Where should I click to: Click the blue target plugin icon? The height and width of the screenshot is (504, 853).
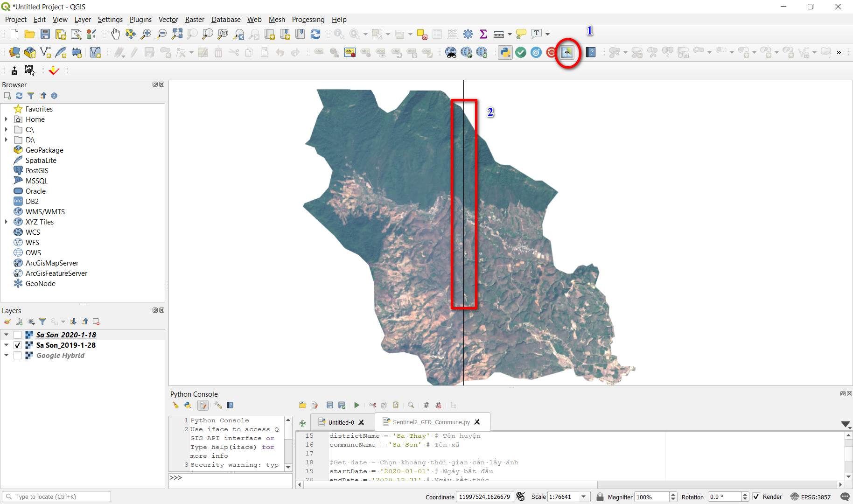pos(536,52)
